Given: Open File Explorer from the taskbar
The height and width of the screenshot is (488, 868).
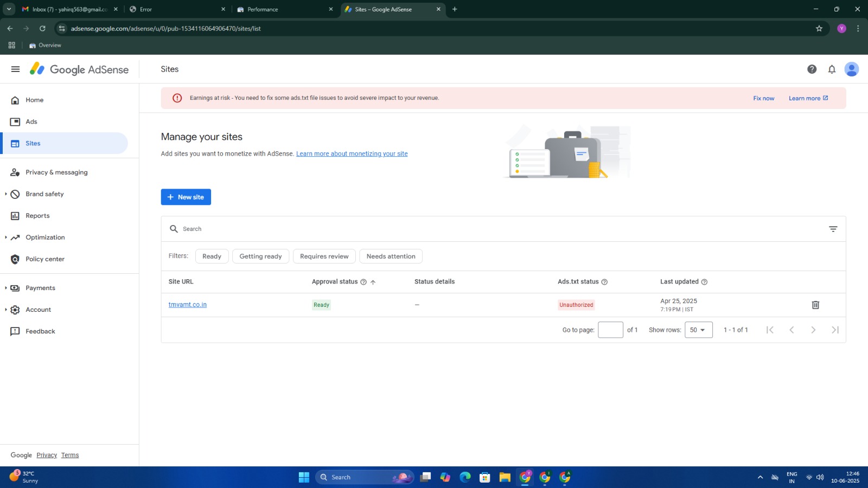Looking at the screenshot, I should coord(505,477).
